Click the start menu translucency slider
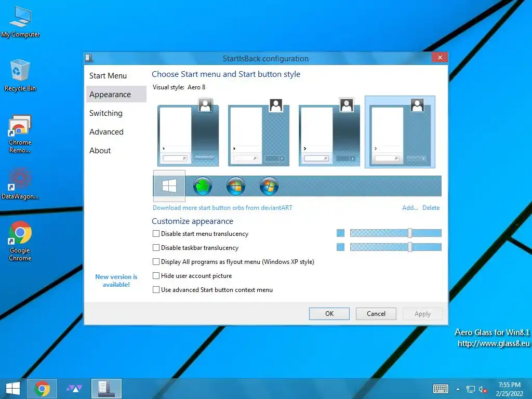The image size is (532, 399). (x=395, y=233)
